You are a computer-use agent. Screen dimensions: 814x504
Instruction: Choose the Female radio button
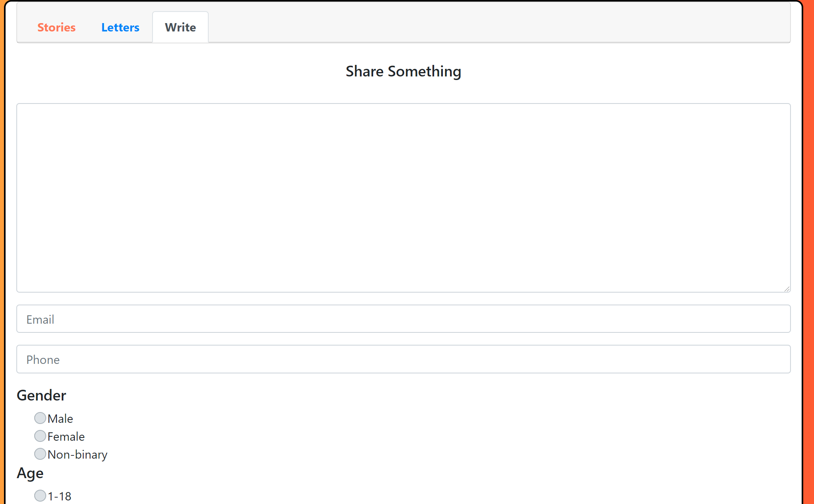40,436
